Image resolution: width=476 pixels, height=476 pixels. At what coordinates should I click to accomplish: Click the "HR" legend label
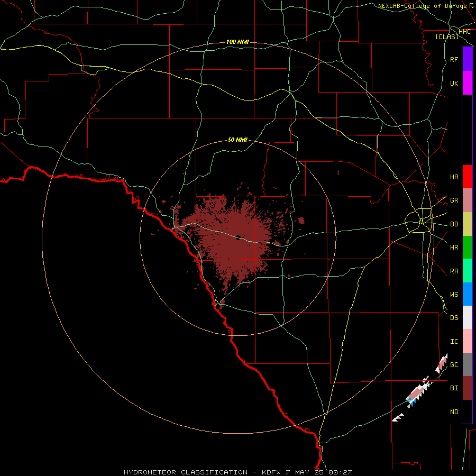click(x=454, y=248)
